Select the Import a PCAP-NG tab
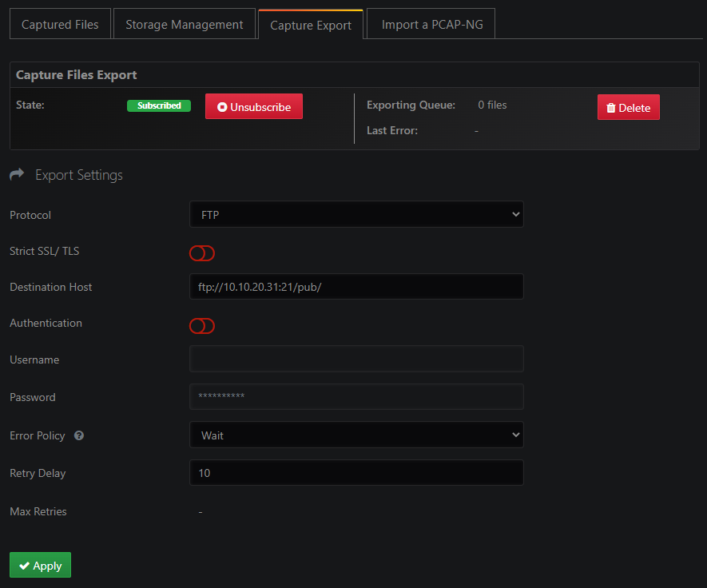707x588 pixels. tap(430, 24)
